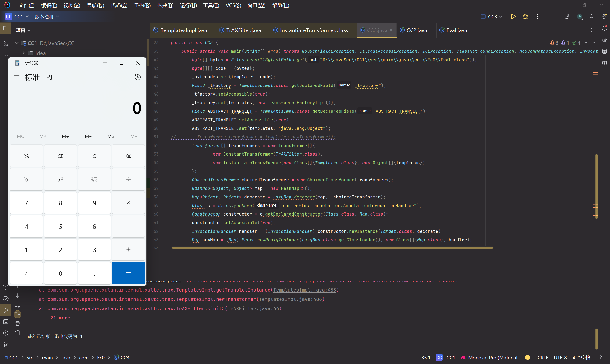The width and height of the screenshot is (610, 364).
Task: Follow the TemplatesImpl.java:455 stack trace link
Action: click(x=305, y=290)
